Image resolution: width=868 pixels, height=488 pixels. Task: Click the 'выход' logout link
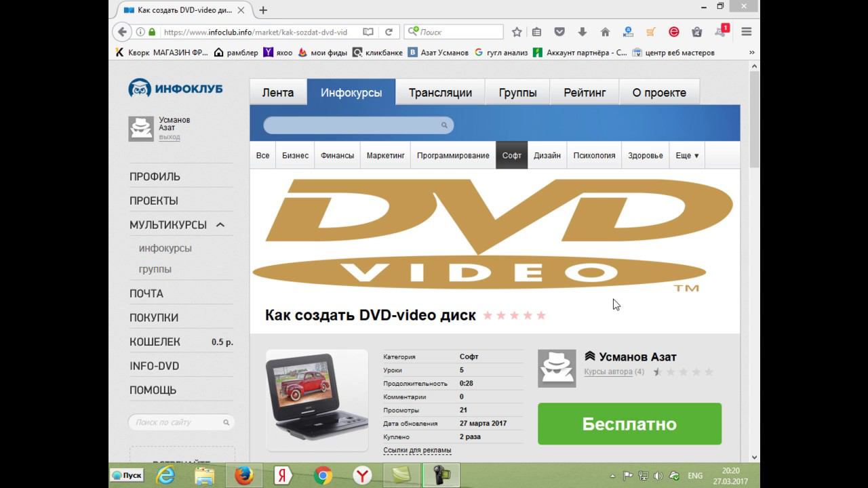(170, 137)
